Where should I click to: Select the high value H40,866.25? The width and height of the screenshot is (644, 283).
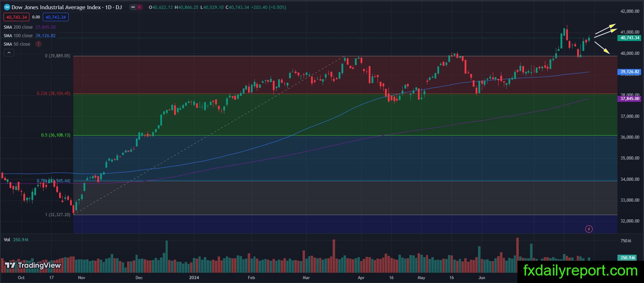[x=186, y=7]
